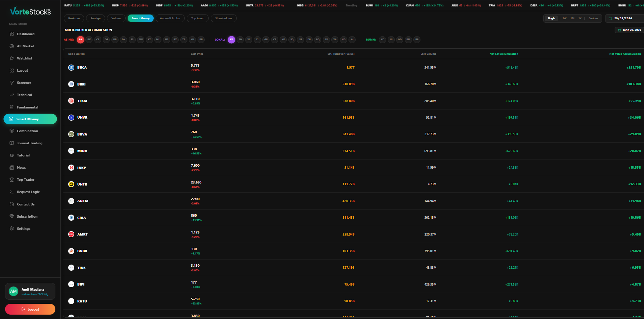Open the Volume tab
Image resolution: width=644 pixels, height=319 pixels.
coord(116,18)
